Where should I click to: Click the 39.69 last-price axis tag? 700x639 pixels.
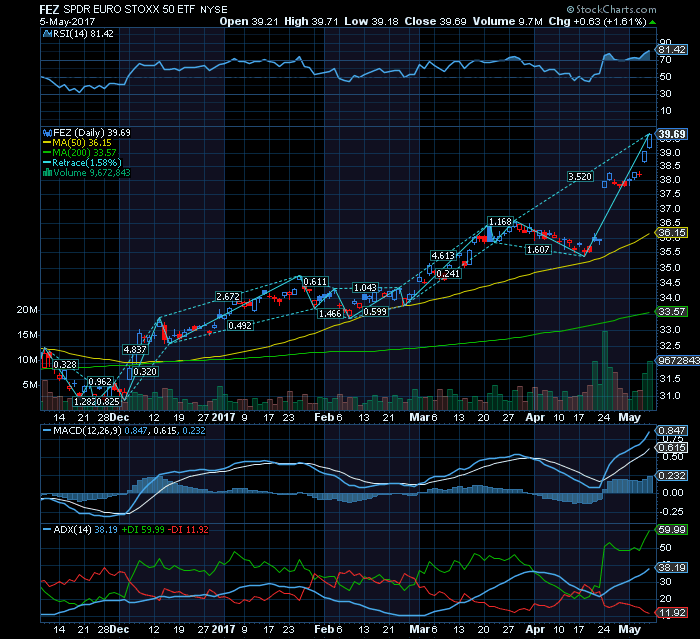(671, 134)
